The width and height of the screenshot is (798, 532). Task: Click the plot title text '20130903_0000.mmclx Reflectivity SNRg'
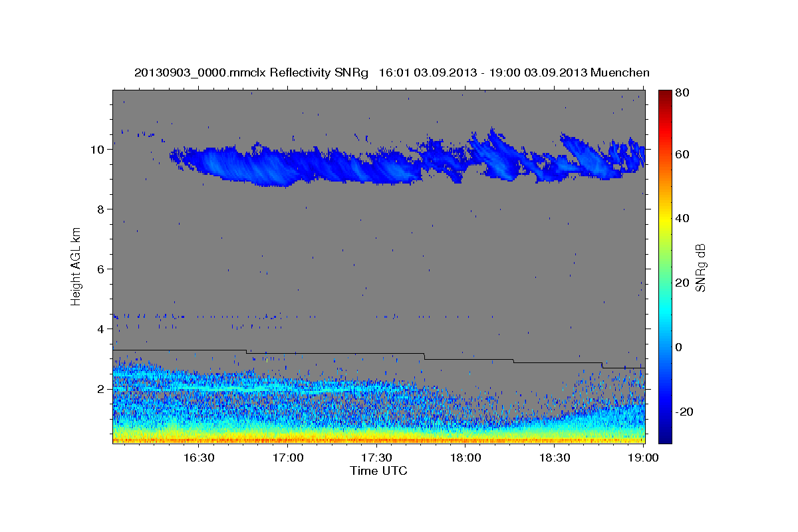251,72
